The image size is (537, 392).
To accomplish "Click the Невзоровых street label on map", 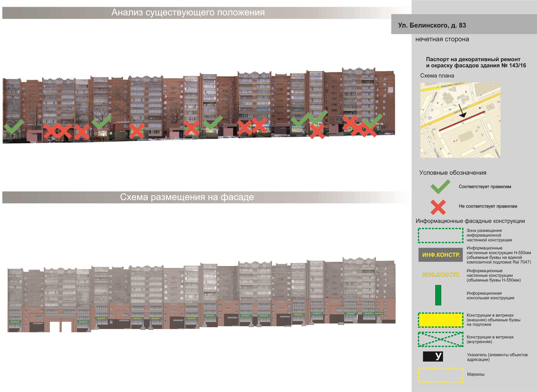I will 487,149.
